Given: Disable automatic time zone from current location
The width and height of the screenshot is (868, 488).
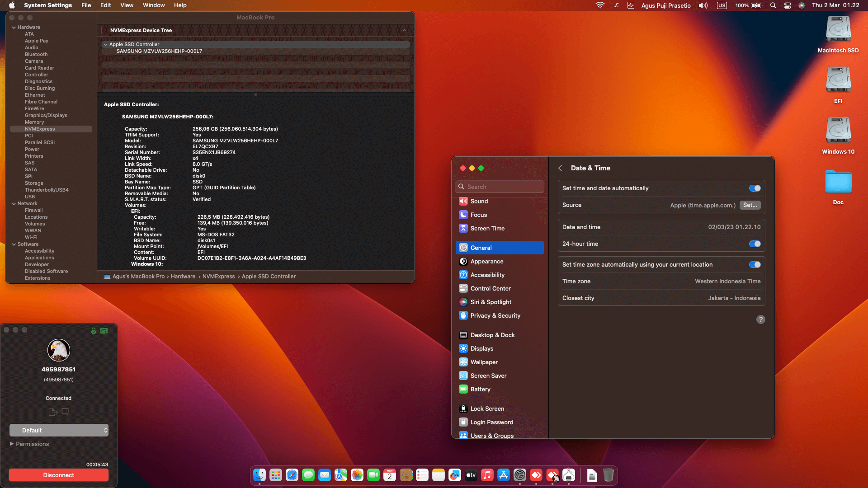Looking at the screenshot, I should tap(755, 265).
